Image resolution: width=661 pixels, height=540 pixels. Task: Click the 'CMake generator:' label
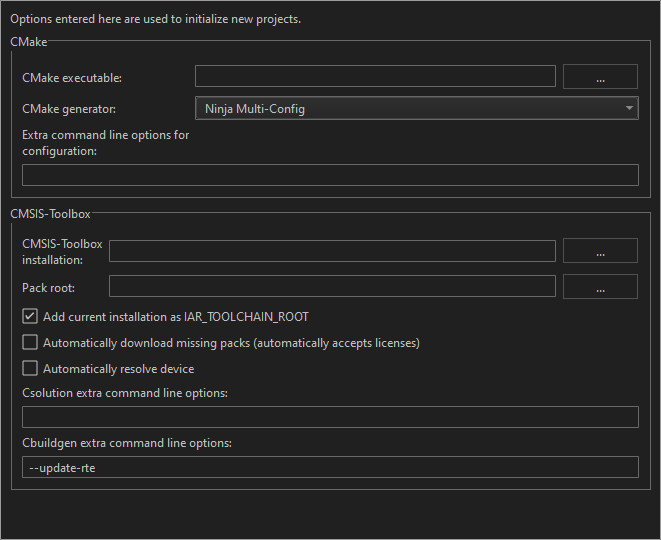tap(69, 109)
